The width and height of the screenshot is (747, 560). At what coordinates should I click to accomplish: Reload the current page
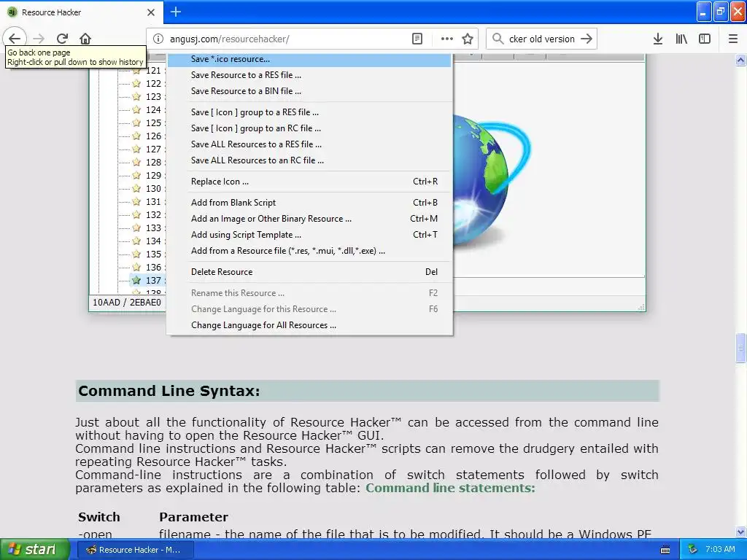[x=63, y=39]
